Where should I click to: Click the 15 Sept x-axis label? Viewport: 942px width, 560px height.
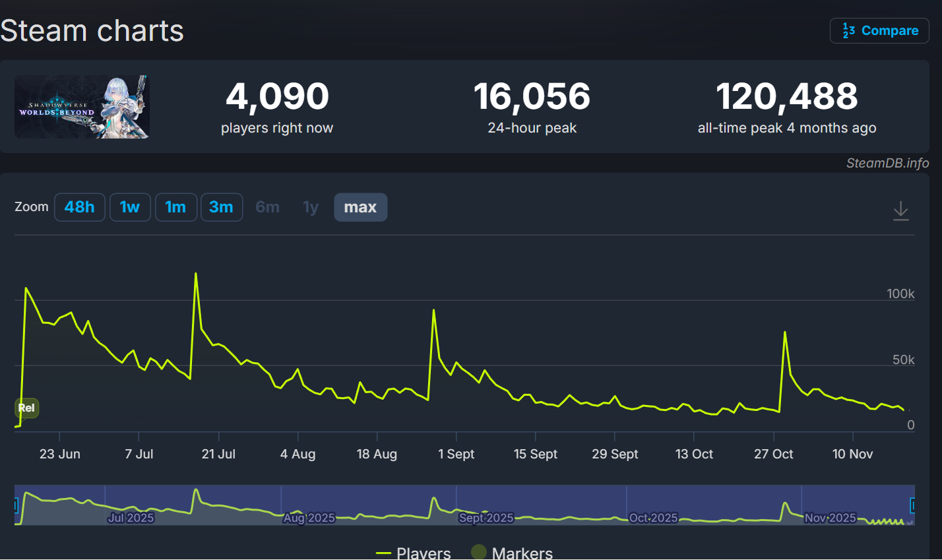[x=536, y=454]
